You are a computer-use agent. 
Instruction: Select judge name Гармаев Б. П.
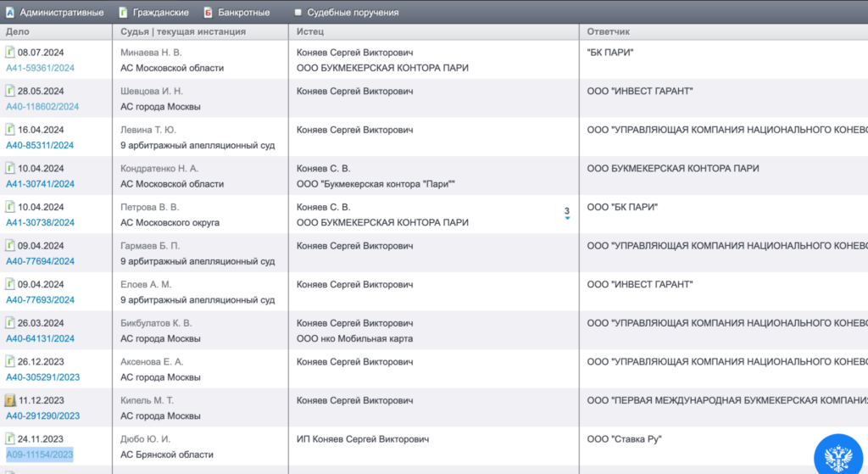click(150, 246)
